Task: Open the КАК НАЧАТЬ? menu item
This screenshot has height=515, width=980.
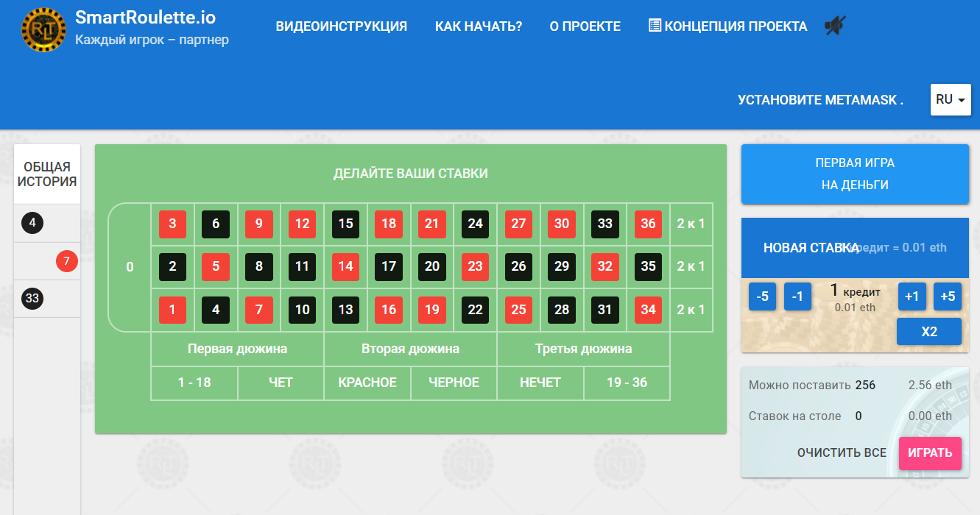Action: (479, 26)
